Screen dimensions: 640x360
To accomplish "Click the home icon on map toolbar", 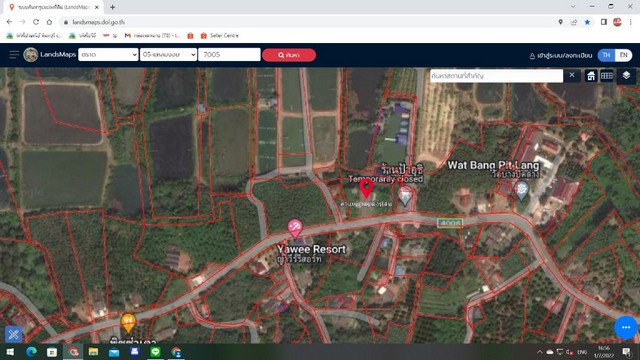I will tap(591, 76).
